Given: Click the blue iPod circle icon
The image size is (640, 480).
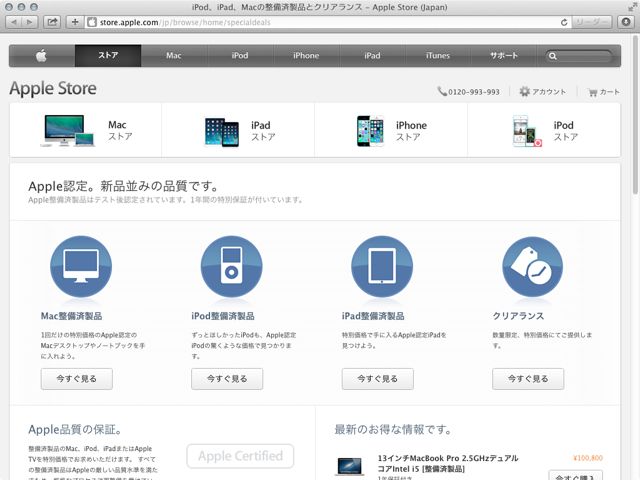Looking at the screenshot, I should click(231, 267).
